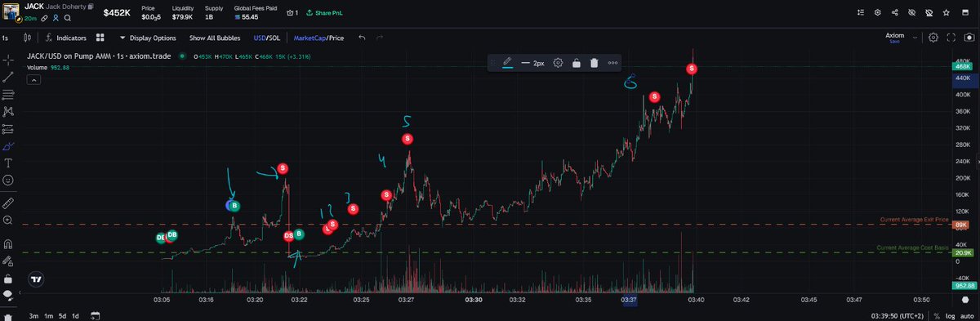Toggle percent scale mode
Image resolution: width=980 pixels, height=321 pixels.
938,315
